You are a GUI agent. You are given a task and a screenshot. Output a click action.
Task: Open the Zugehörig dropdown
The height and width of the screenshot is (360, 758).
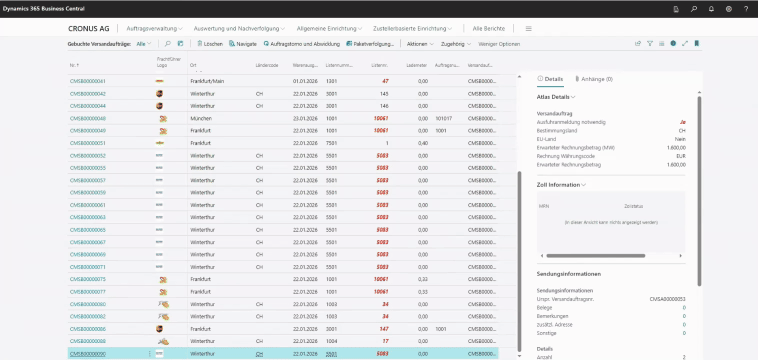[456, 43]
